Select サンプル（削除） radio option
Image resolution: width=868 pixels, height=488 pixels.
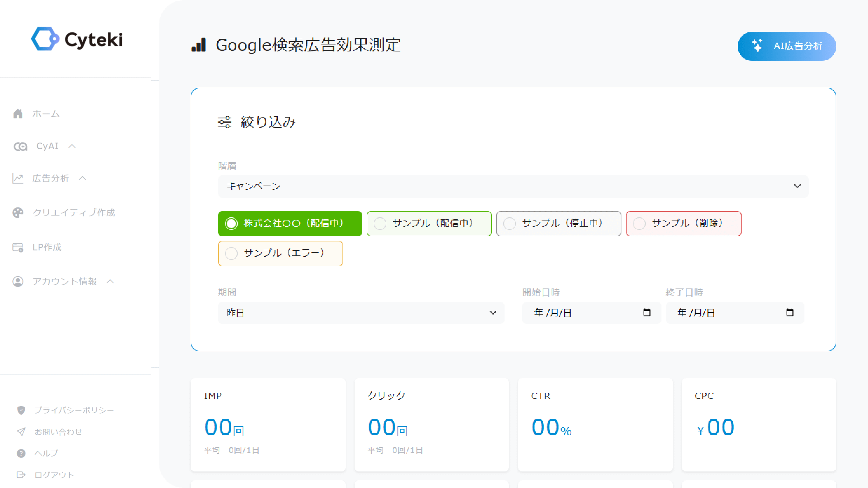[x=684, y=223]
